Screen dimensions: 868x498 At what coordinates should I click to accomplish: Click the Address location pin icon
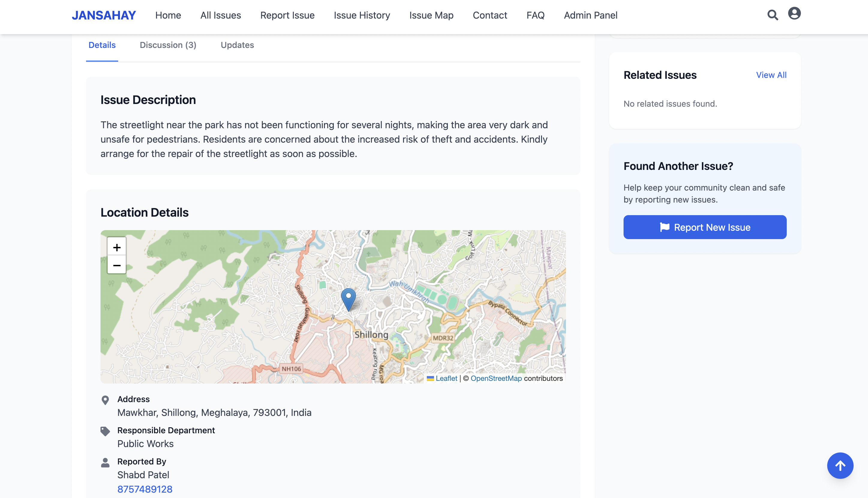click(105, 400)
